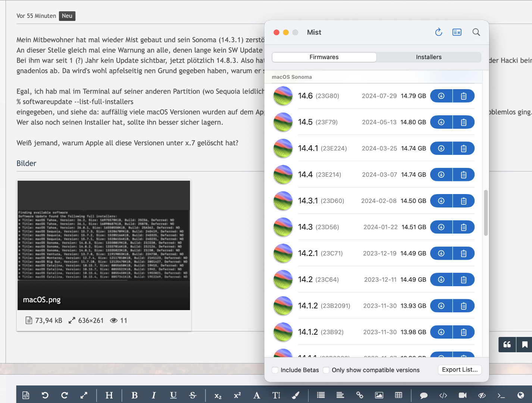Open the Heading (H) formatting option
Image resolution: width=532 pixels, height=403 pixels.
coord(109,395)
